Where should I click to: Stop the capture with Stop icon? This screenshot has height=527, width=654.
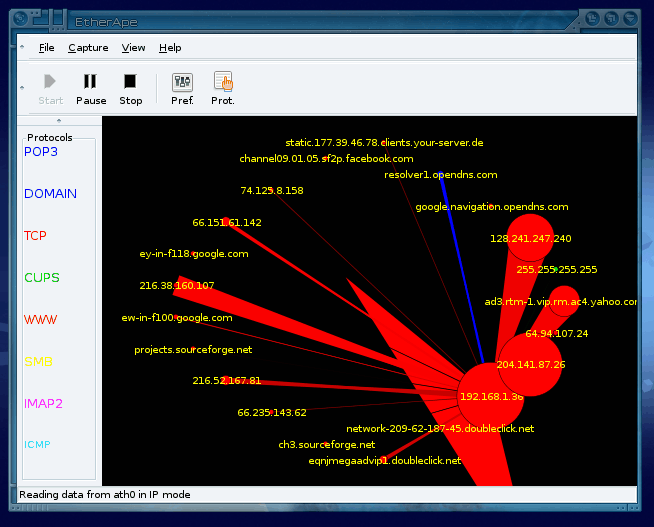point(130,81)
